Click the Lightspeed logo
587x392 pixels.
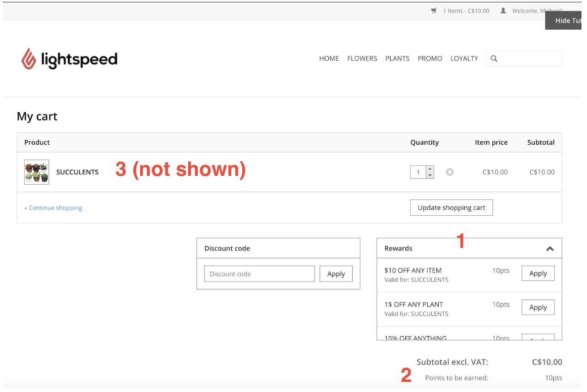pyautogui.click(x=70, y=59)
